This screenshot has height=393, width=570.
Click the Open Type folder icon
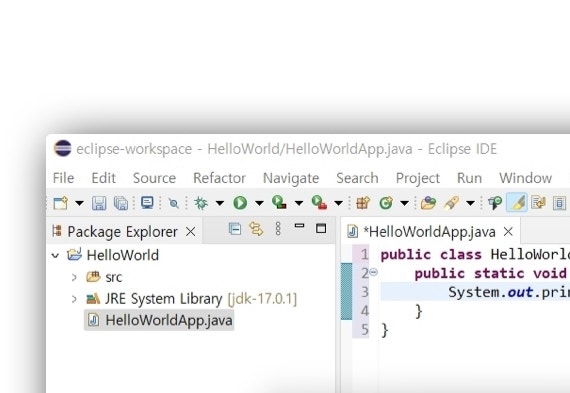pyautogui.click(x=428, y=203)
